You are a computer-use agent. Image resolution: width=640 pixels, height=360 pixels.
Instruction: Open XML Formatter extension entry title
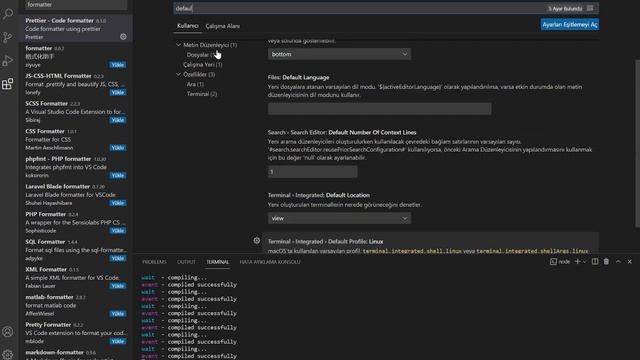(x=46, y=269)
